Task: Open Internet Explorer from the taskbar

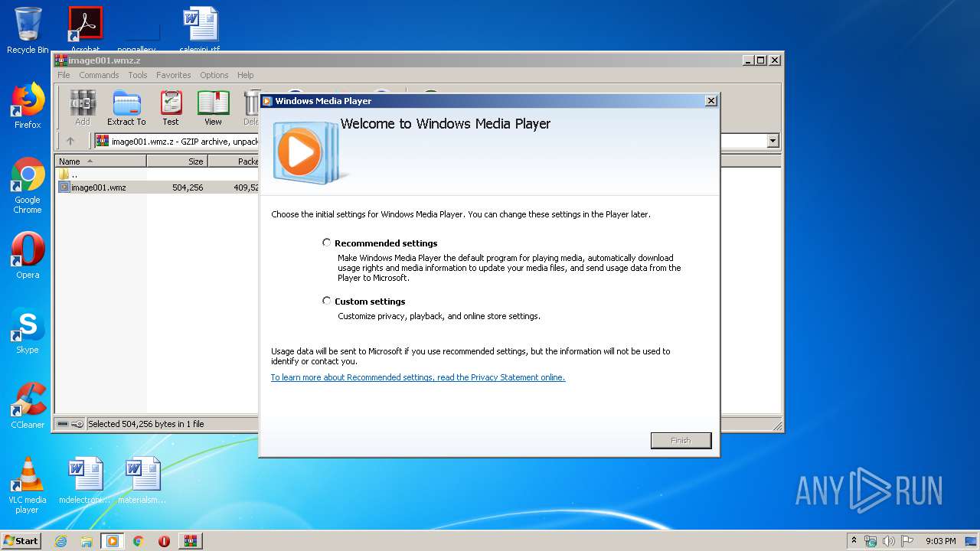Action: [x=60, y=541]
